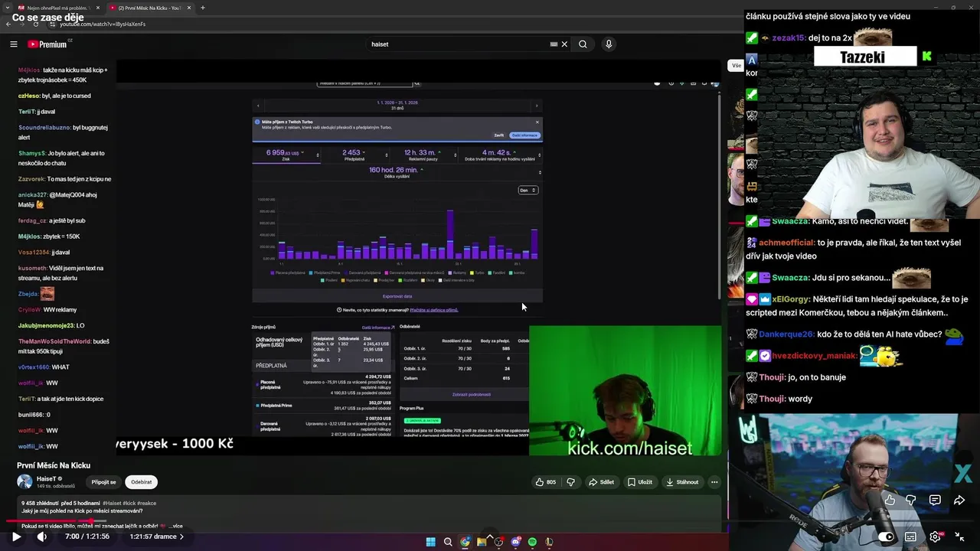The height and width of the screenshot is (551, 980).
Task: Open the on-screen keyboard icon in the search box
Action: coord(554,44)
